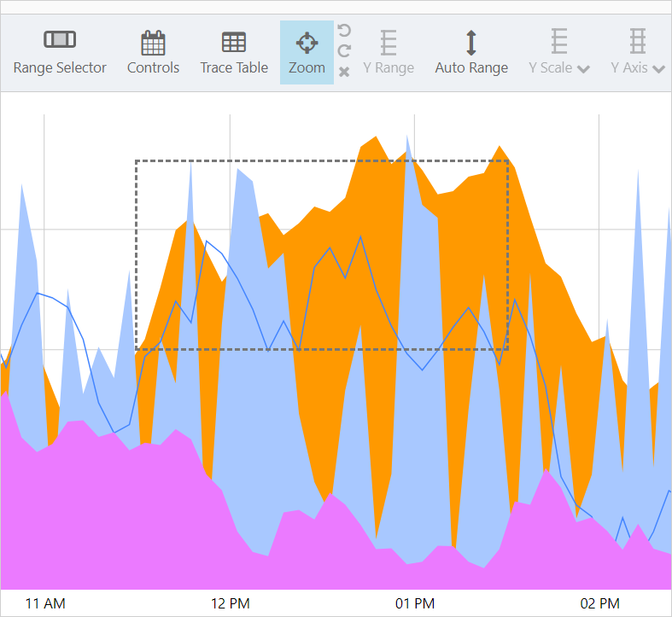Toggle the active Zoom tool
The height and width of the screenshot is (617, 672).
(307, 52)
